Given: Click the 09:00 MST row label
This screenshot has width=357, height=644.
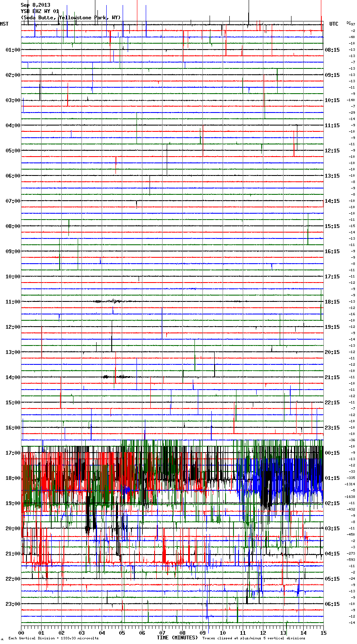Looking at the screenshot, I should [13, 251].
